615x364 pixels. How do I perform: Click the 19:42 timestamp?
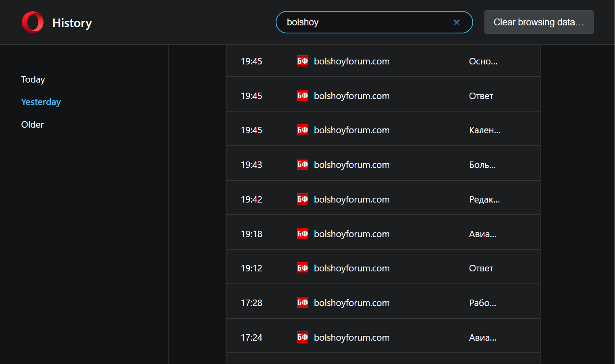[x=251, y=199]
